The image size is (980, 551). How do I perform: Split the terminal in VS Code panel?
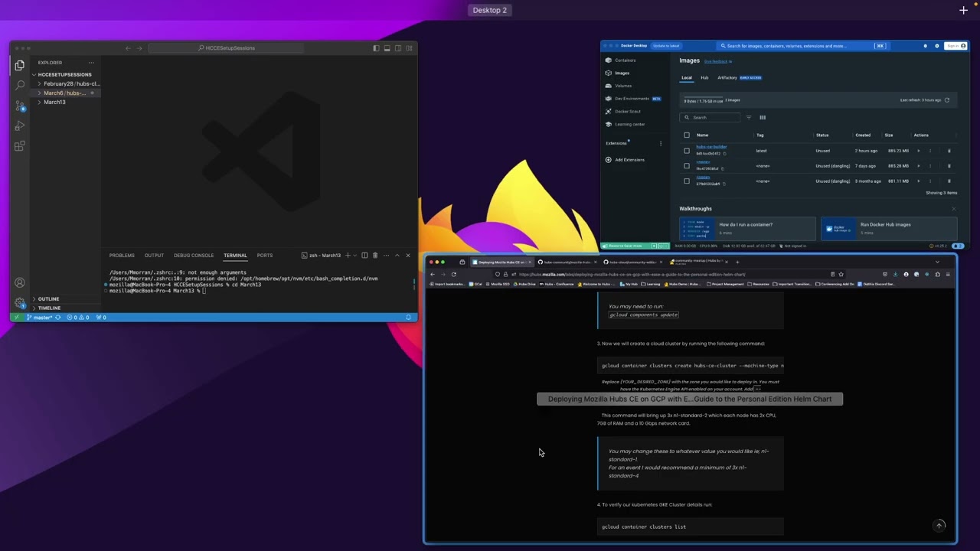364,255
